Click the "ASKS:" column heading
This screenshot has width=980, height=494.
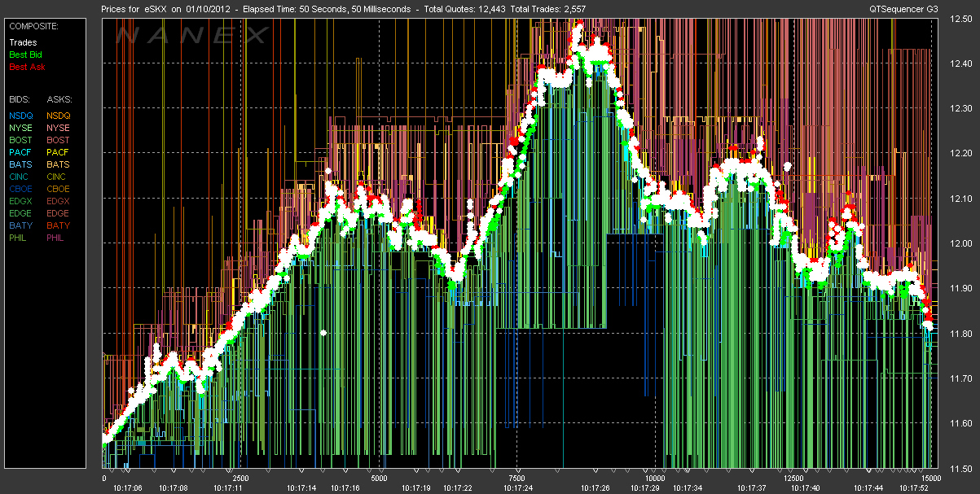pos(59,98)
